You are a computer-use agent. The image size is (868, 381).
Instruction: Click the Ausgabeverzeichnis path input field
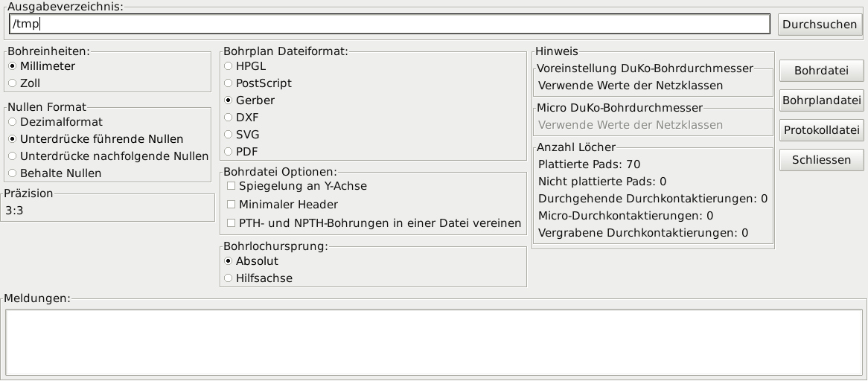click(x=389, y=25)
